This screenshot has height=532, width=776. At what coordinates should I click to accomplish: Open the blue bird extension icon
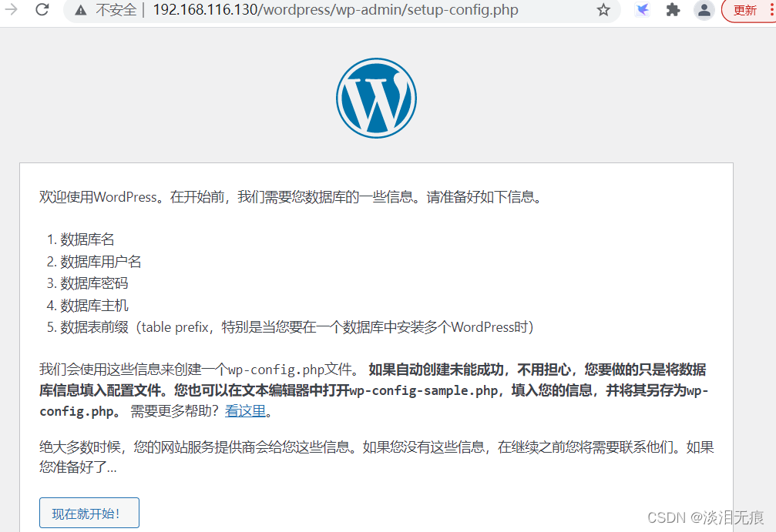pos(642,10)
